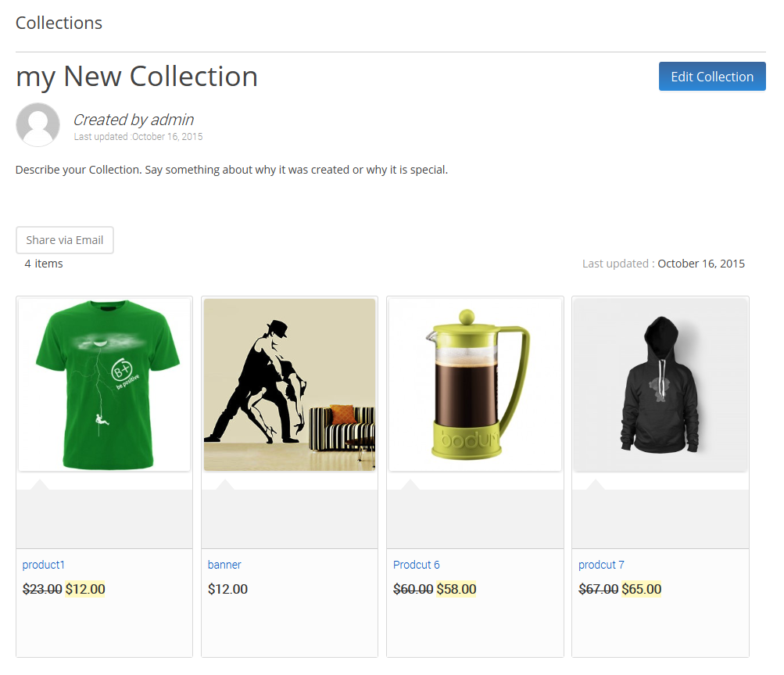Screen dimensions: 784x675
Task: Open the black hoodie product image
Action: [x=660, y=385]
